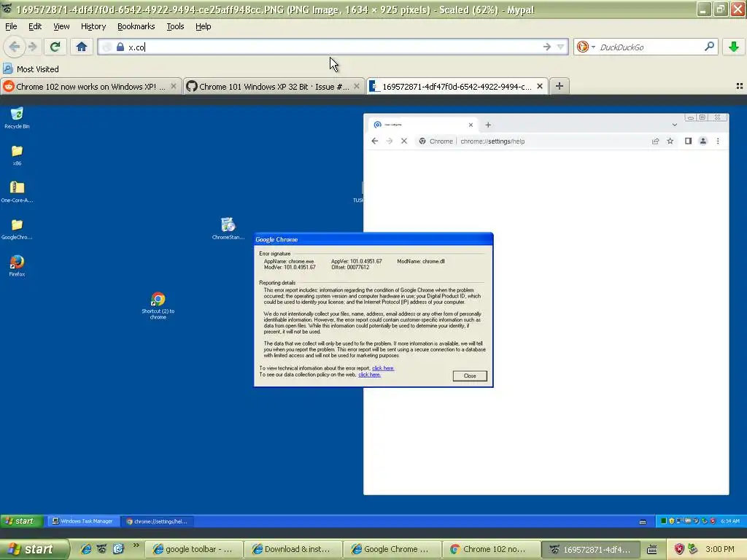Launch Mypal raccoon icon from quick launch
This screenshot has width=747, height=560.
click(101, 549)
